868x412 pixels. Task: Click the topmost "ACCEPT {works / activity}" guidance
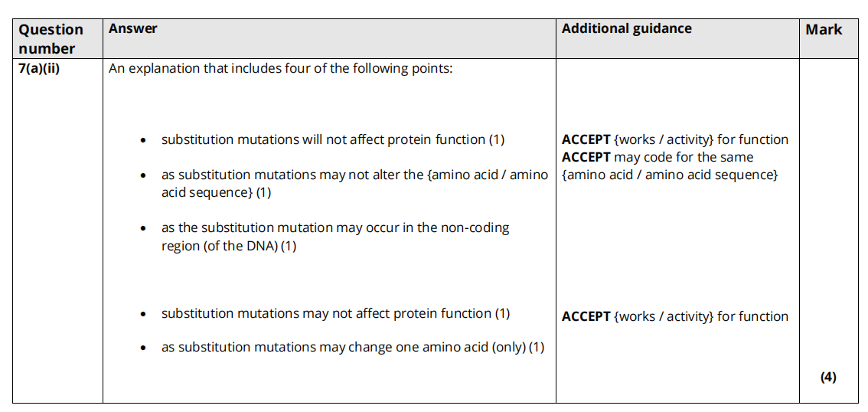(x=674, y=139)
